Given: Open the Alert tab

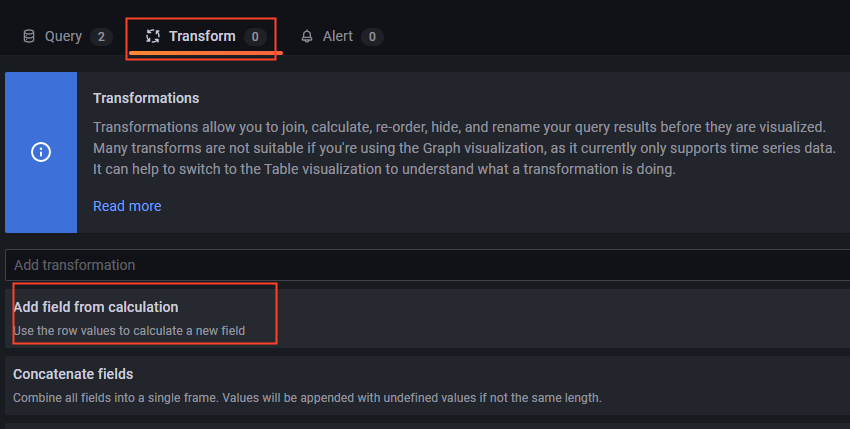Looking at the screenshot, I should 337,37.
